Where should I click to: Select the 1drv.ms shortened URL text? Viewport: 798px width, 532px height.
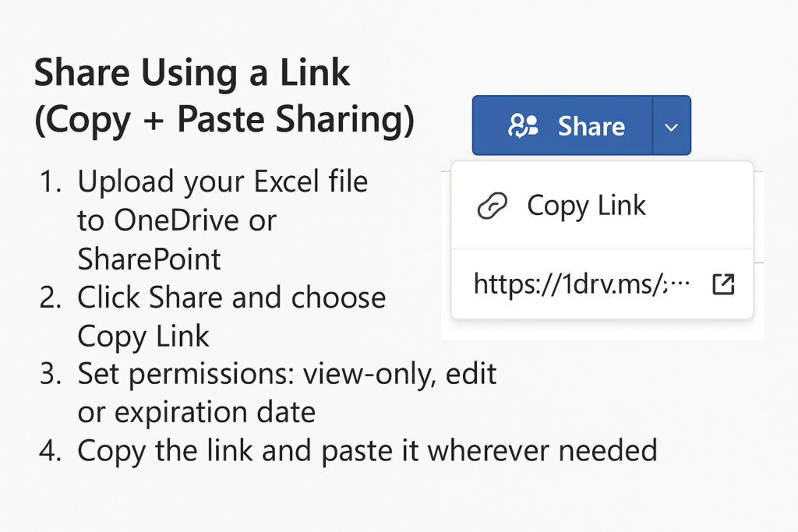click(582, 284)
